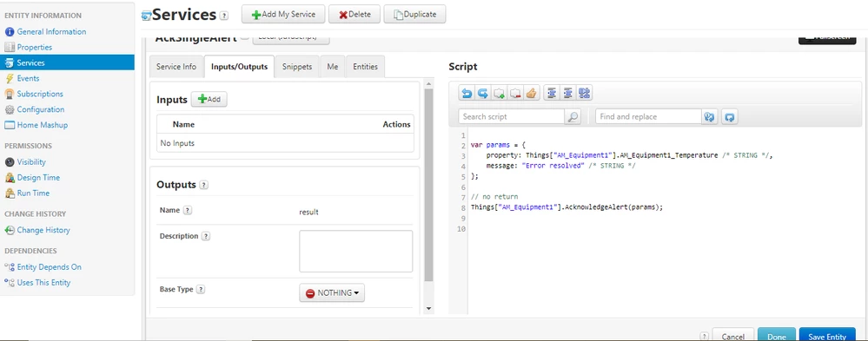The image size is (868, 341).
Task: Run the thumbs-up lint check icon
Action: point(532,94)
